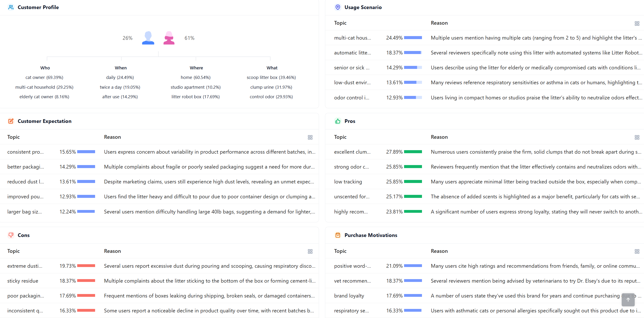This screenshot has height=318, width=644.
Task: Select the 'respiratory se...' motivation topic
Action: point(351,311)
